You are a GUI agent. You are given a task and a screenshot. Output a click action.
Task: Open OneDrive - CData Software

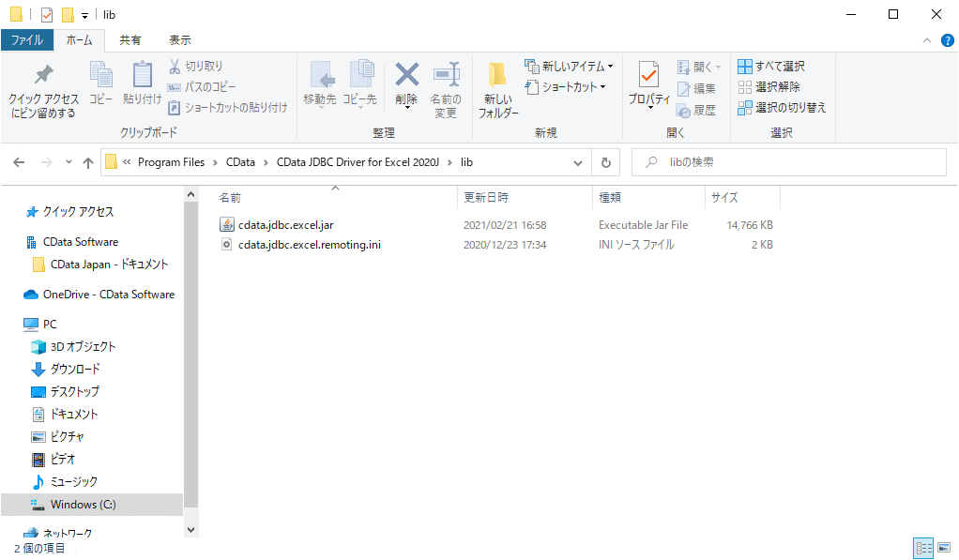coord(108,294)
